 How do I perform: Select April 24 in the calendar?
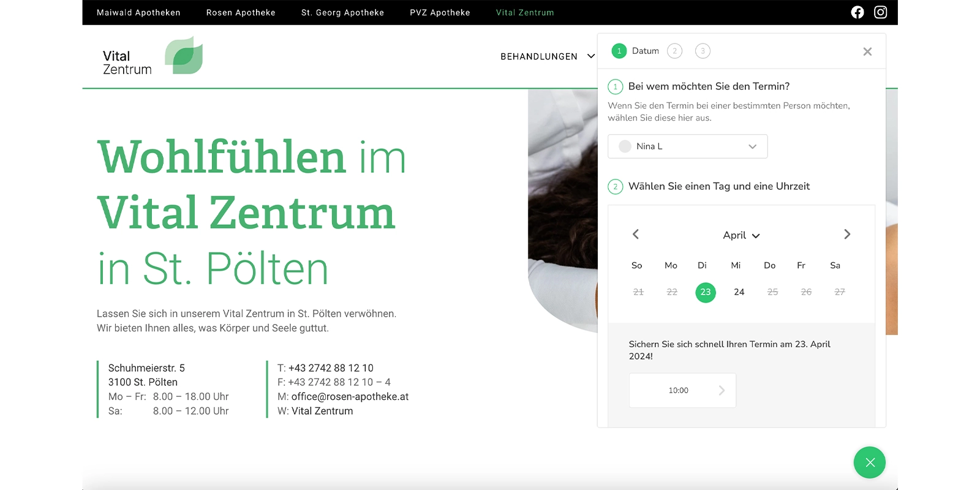[x=739, y=292]
